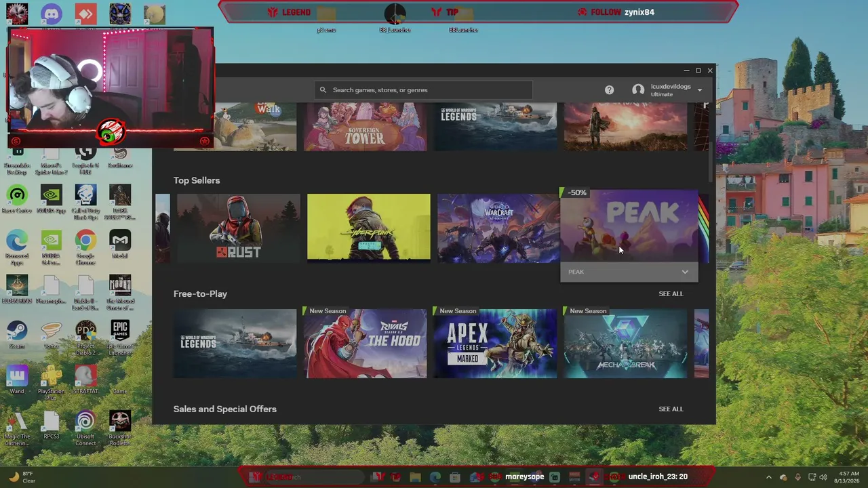Show hidden system tray icons
Viewport: 868px width, 488px height.
768,477
